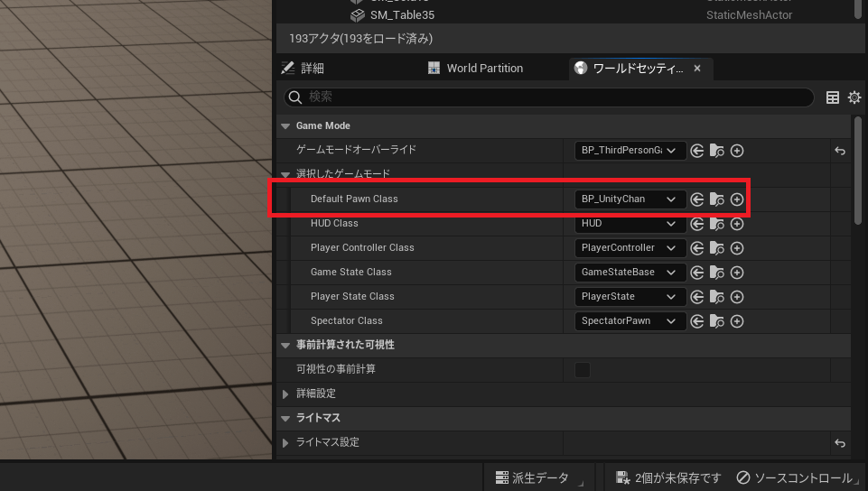Use selected asset for Player State Class

pyautogui.click(x=697, y=296)
